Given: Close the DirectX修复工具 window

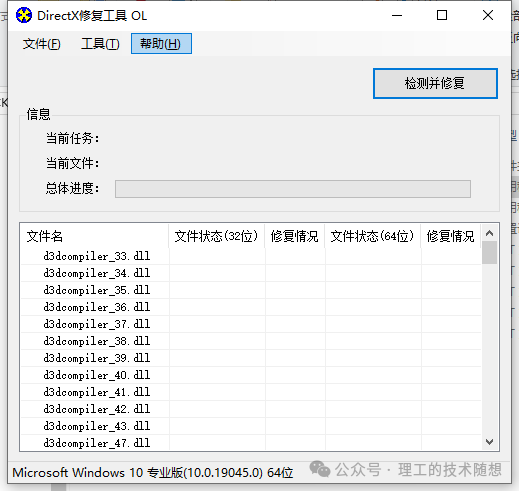Looking at the screenshot, I should click(x=488, y=15).
